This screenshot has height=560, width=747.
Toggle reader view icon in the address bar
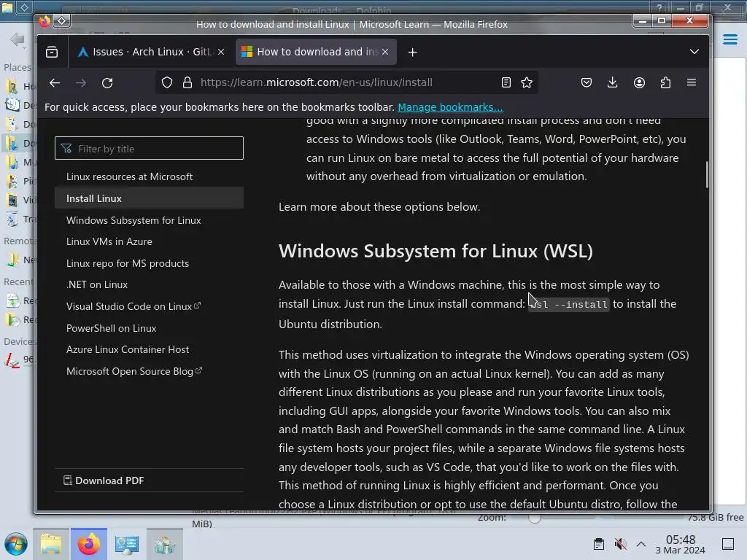(x=506, y=83)
